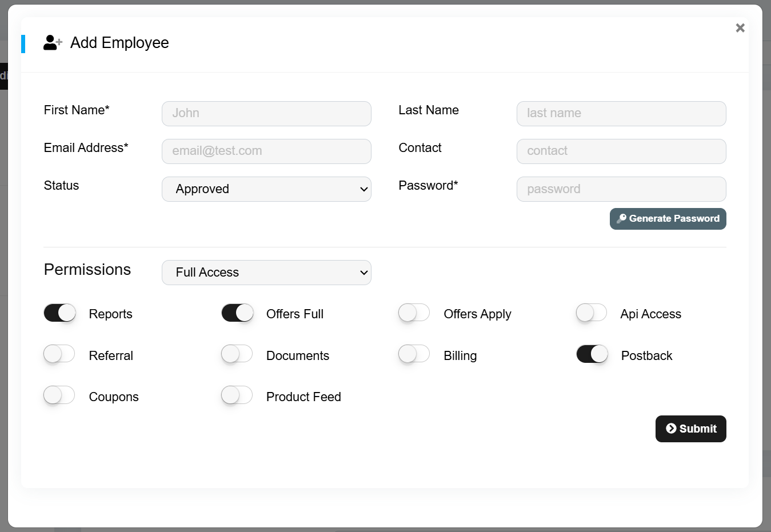Click the arrow icon on Submit button

(671, 429)
